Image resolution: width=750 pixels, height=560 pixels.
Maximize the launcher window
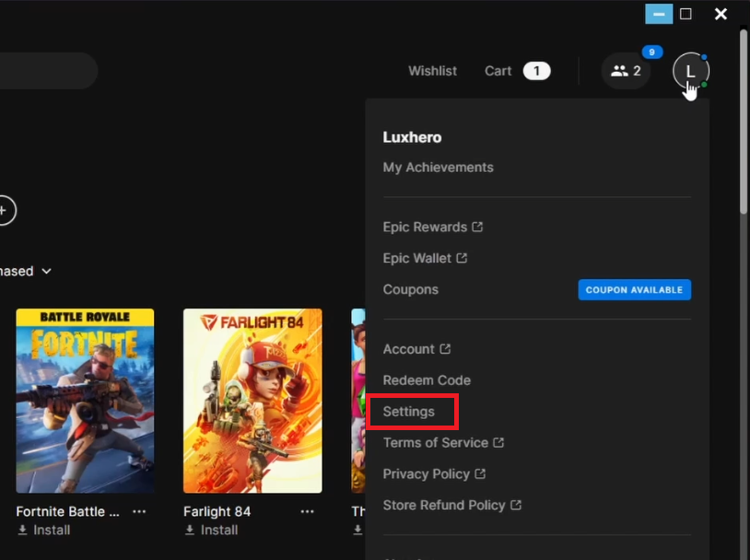[x=686, y=14]
